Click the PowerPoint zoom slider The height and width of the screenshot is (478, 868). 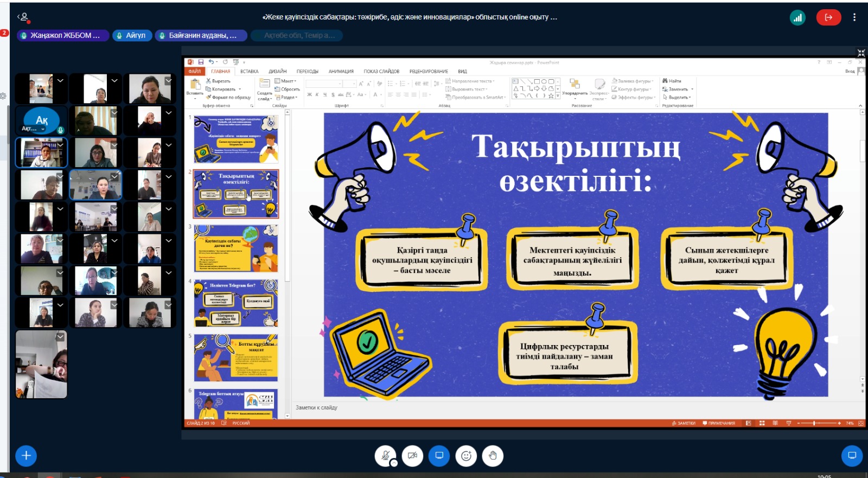(814, 423)
